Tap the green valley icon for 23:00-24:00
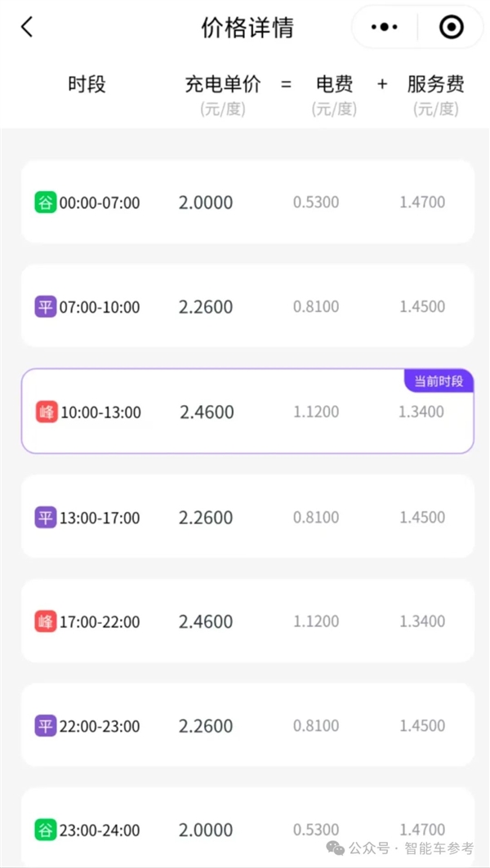Image resolution: width=490 pixels, height=868 pixels. tap(46, 830)
